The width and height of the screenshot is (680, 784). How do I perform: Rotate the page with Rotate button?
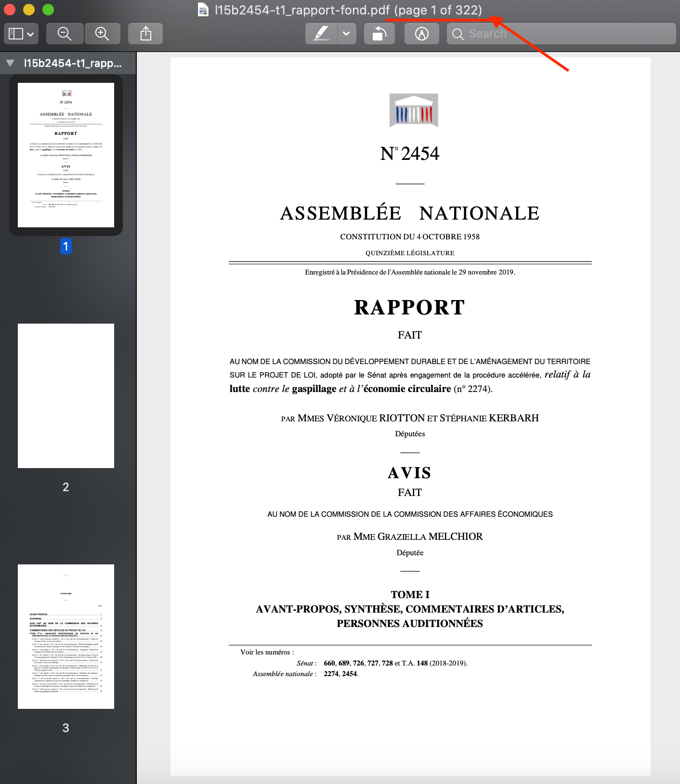click(x=379, y=34)
